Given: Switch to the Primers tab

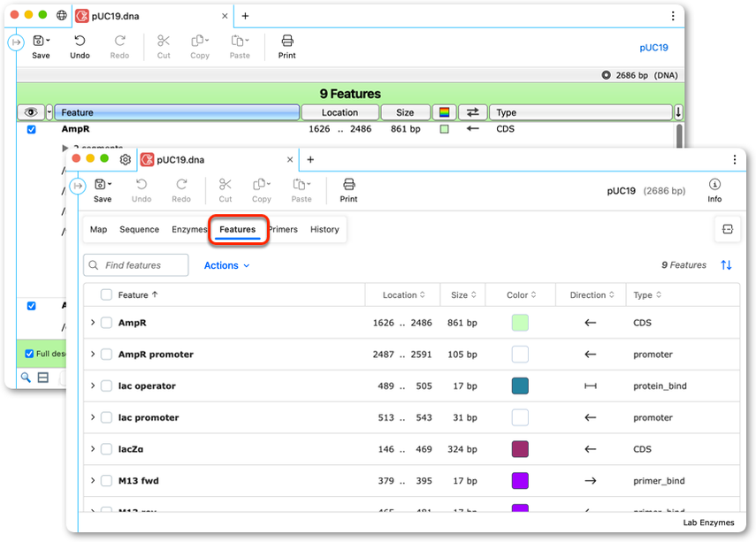Looking at the screenshot, I should [x=284, y=230].
